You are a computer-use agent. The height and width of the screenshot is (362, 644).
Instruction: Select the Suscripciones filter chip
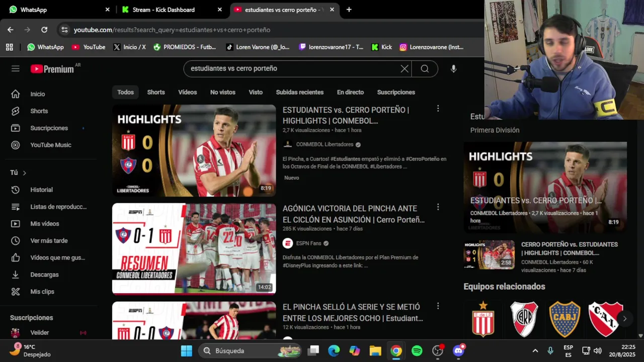point(396,93)
